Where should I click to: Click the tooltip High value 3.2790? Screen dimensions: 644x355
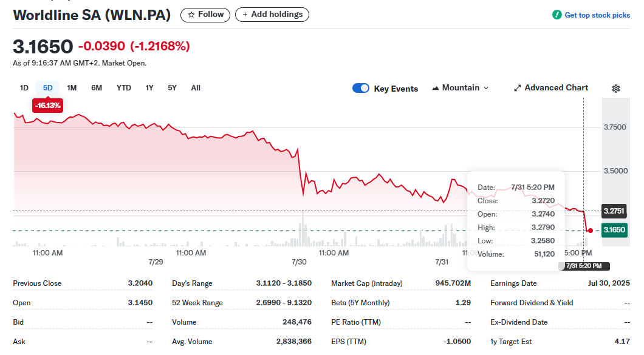(x=543, y=228)
